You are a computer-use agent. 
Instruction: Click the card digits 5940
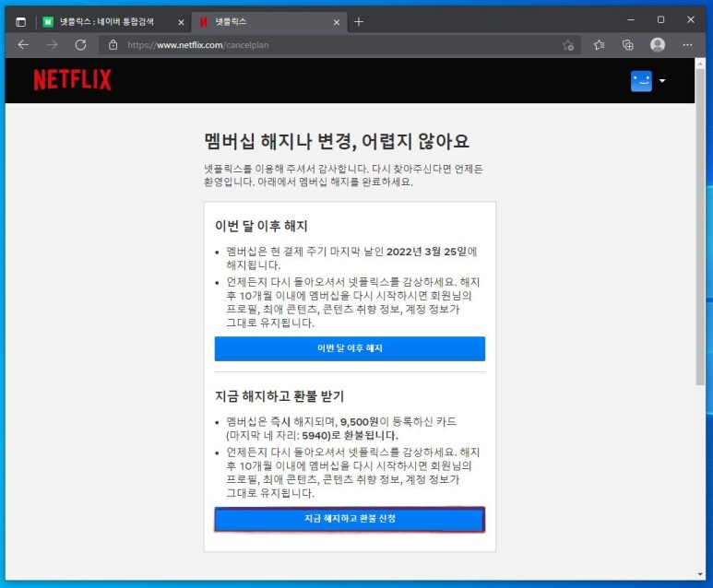tap(315, 436)
